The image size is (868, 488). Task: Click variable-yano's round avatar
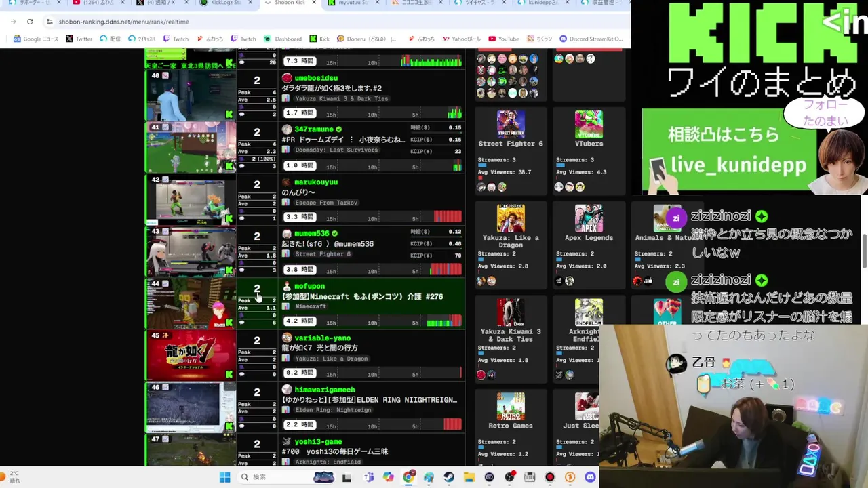click(x=287, y=338)
